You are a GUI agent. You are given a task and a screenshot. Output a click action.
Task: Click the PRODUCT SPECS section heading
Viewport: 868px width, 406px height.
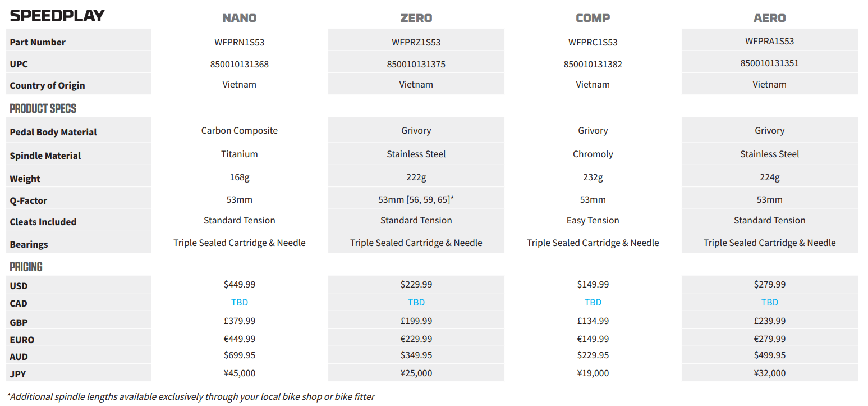point(43,108)
